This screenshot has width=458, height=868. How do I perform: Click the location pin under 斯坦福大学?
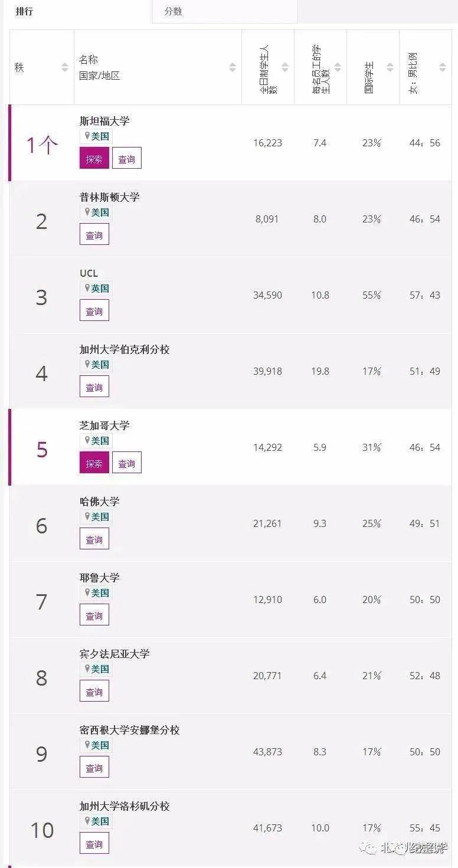click(87, 136)
